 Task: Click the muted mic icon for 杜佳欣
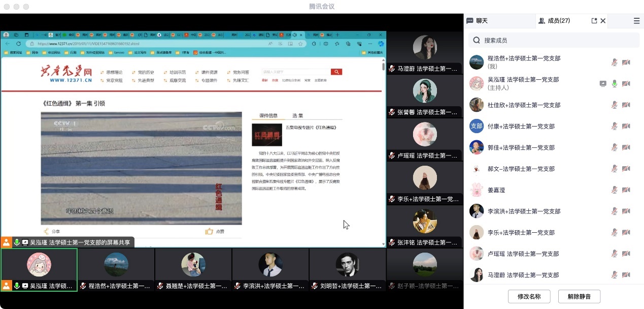615,105
